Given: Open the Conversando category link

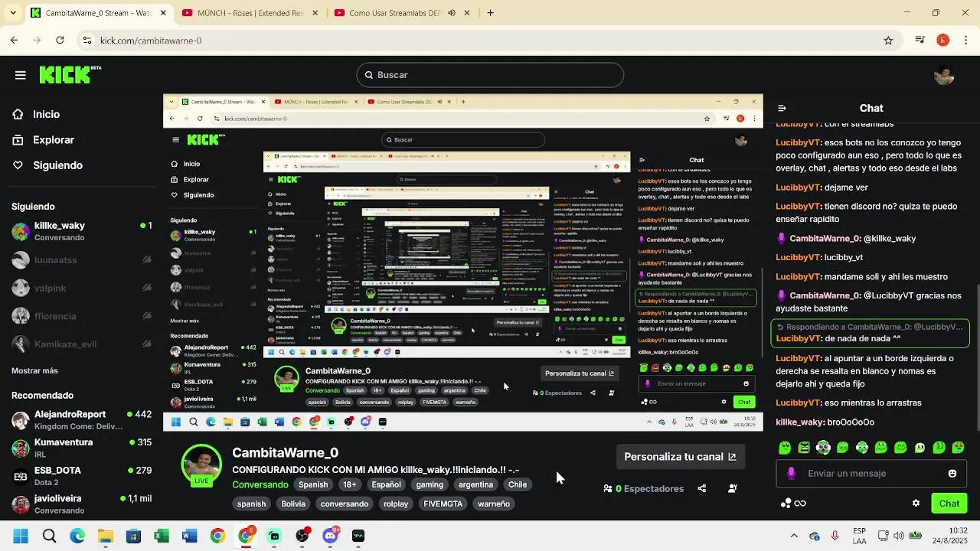Looking at the screenshot, I should [260, 484].
